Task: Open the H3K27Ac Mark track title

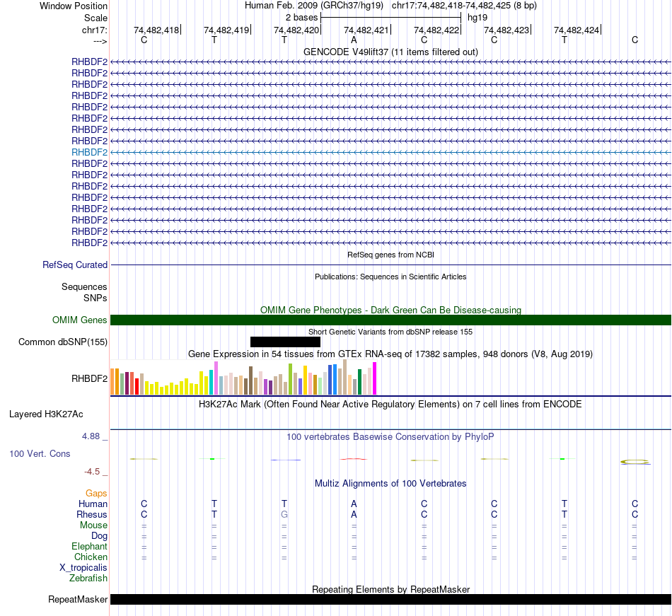Action: pyautogui.click(x=390, y=404)
